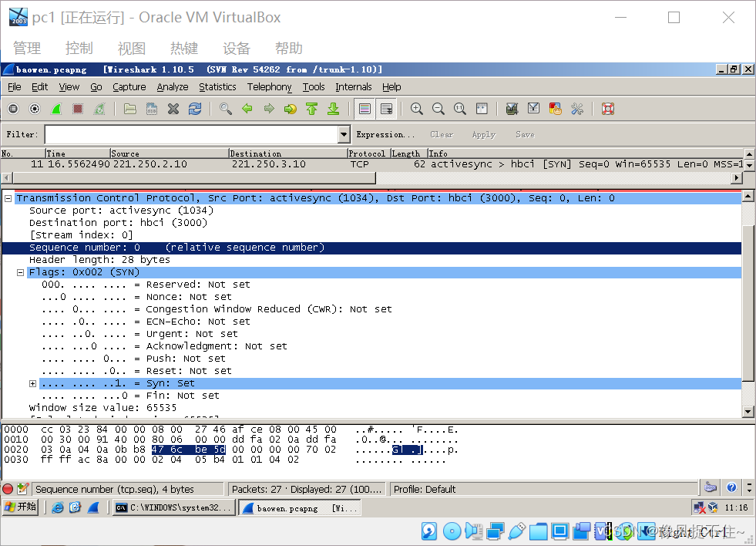Reload the capture file via the toolbar

pos(195,109)
